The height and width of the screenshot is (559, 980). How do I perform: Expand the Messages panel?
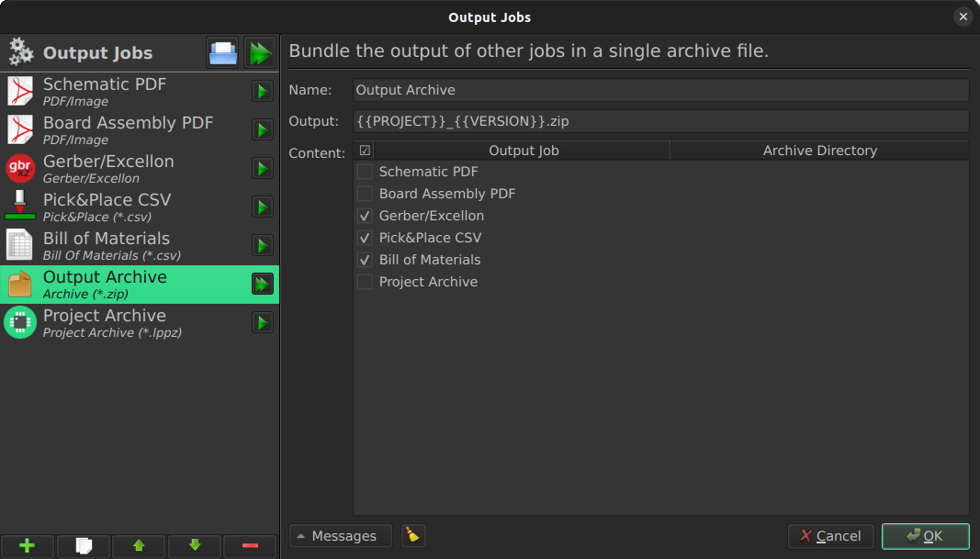tap(341, 536)
